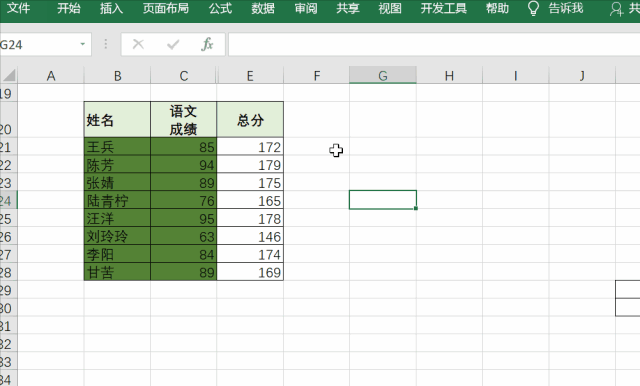Click the 总分 header cell

click(250, 120)
